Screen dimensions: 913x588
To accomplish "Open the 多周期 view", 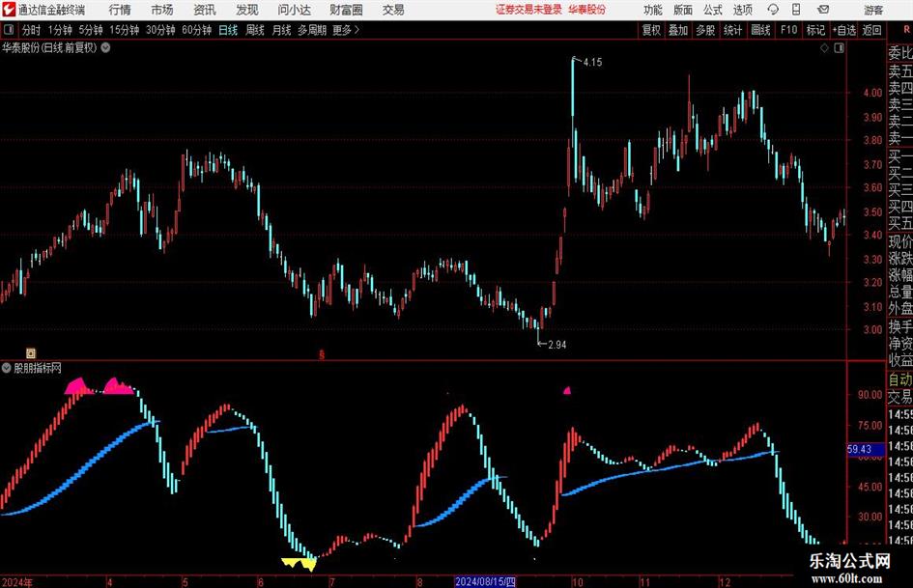I will click(312, 30).
